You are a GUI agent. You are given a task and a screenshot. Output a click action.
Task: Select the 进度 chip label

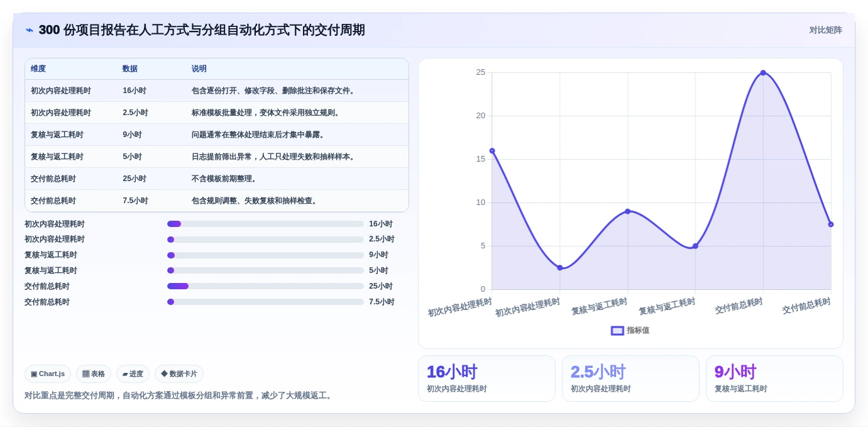point(136,374)
